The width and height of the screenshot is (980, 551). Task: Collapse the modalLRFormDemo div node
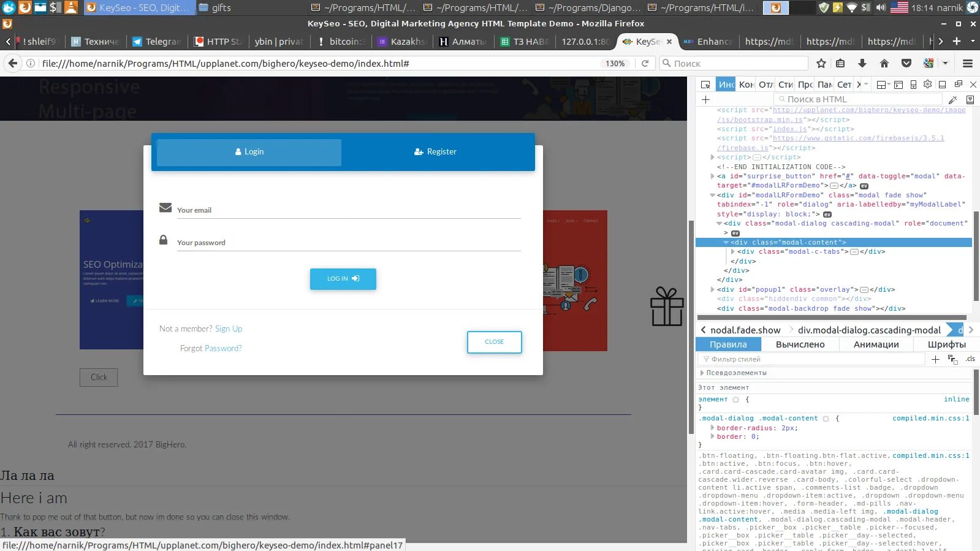coord(712,195)
